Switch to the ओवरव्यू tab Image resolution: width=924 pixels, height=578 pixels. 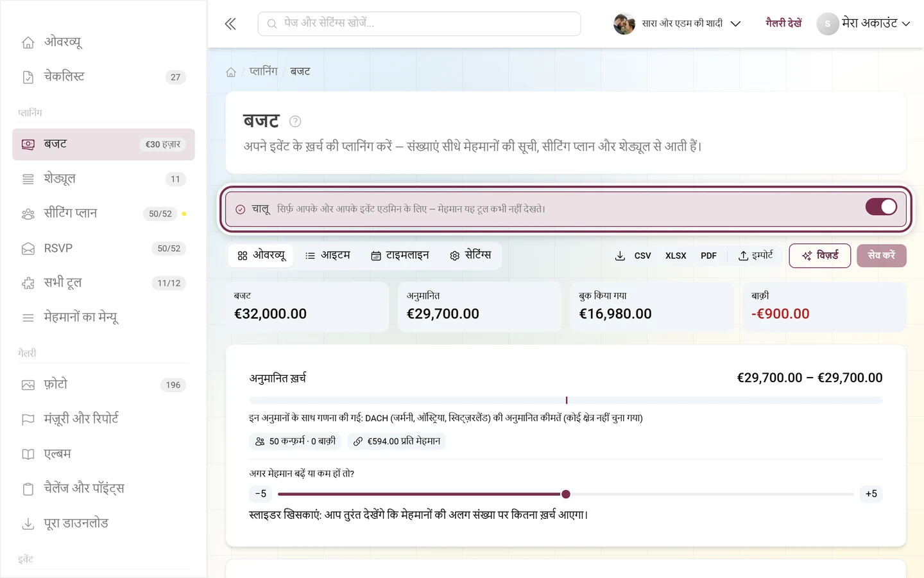pyautogui.click(x=261, y=256)
